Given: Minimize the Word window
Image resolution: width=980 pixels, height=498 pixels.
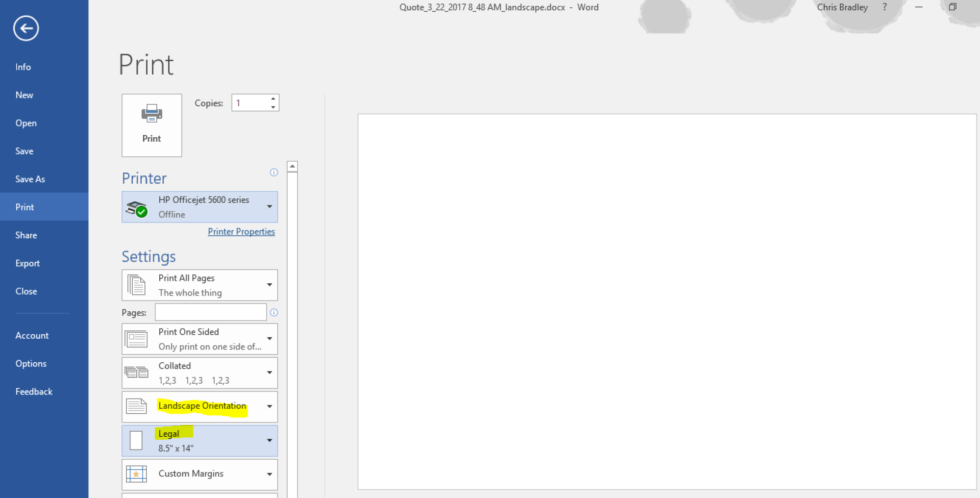Looking at the screenshot, I should (919, 7).
